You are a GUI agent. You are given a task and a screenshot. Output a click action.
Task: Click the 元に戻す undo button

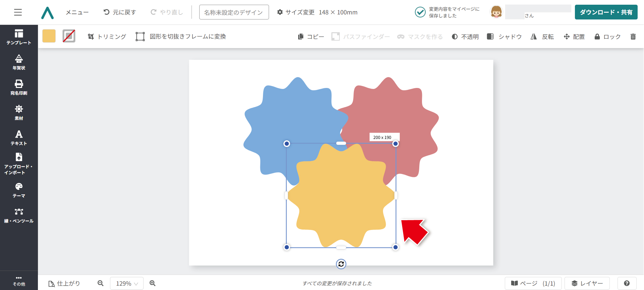coord(120,12)
